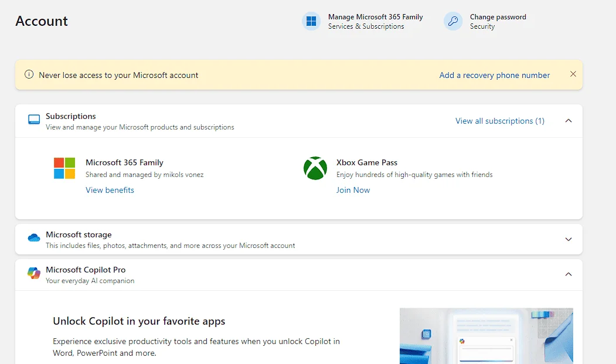The height and width of the screenshot is (364, 616).
Task: Collapse the Microsoft Copilot Pro section
Action: [569, 274]
